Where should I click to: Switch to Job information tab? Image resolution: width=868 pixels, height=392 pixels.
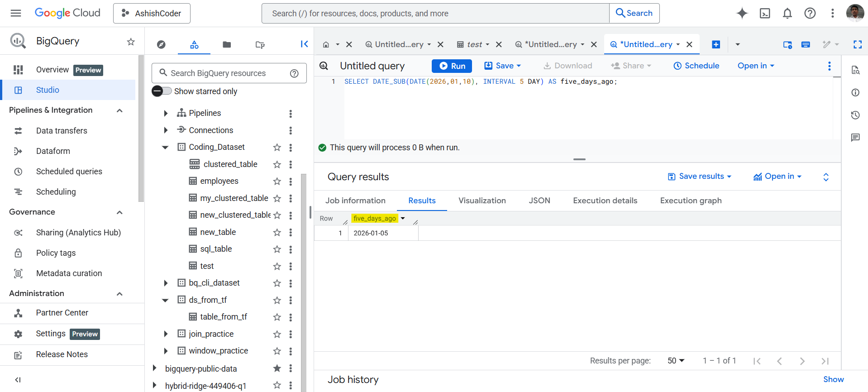[355, 201]
